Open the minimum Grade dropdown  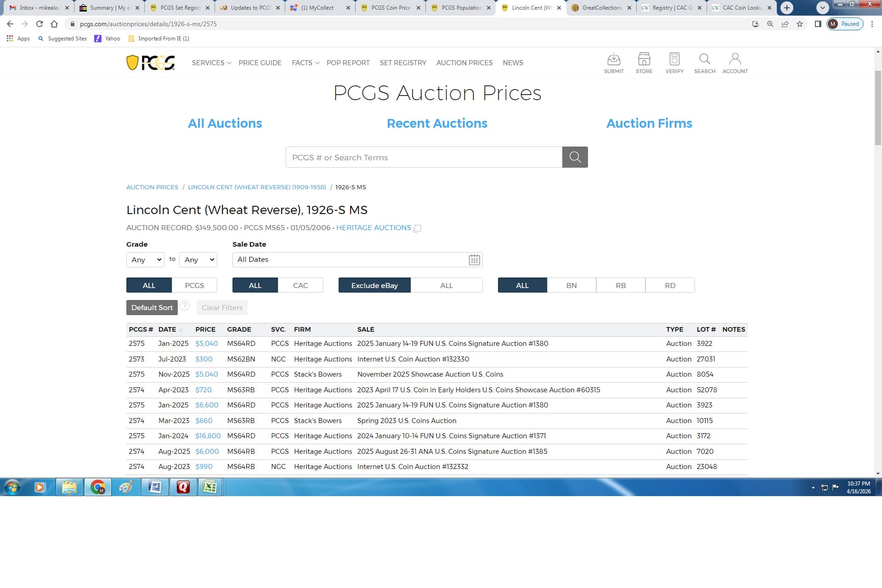(145, 260)
